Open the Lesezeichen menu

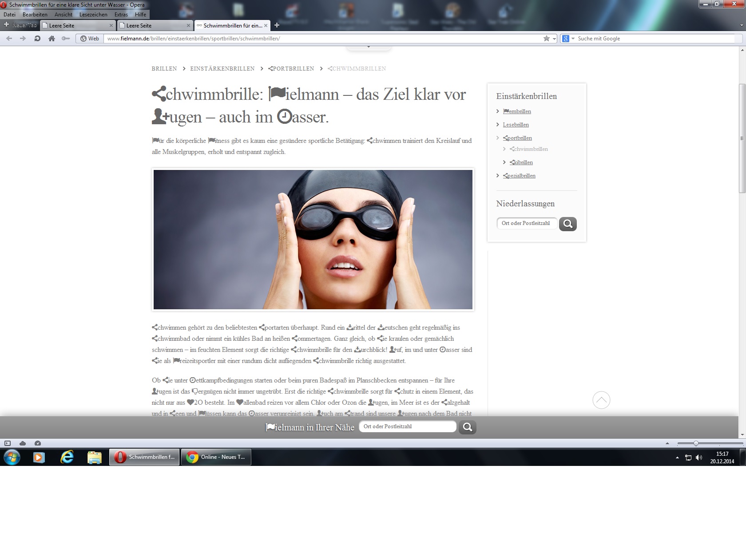pyautogui.click(x=93, y=15)
